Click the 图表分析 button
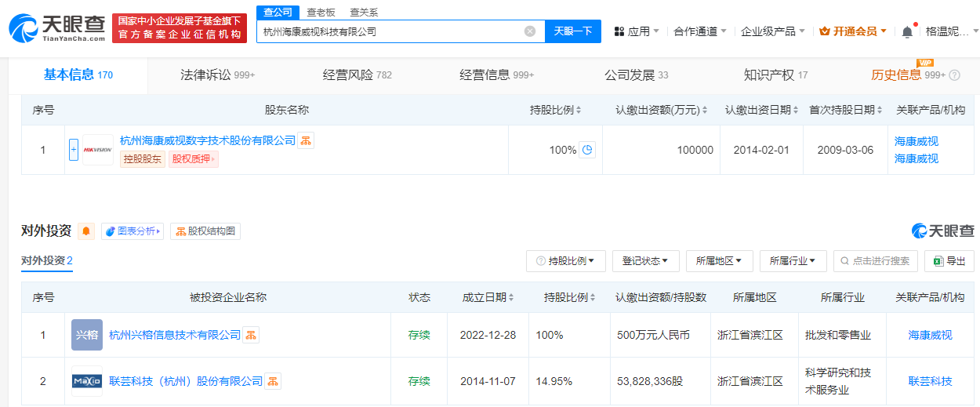 click(x=132, y=231)
